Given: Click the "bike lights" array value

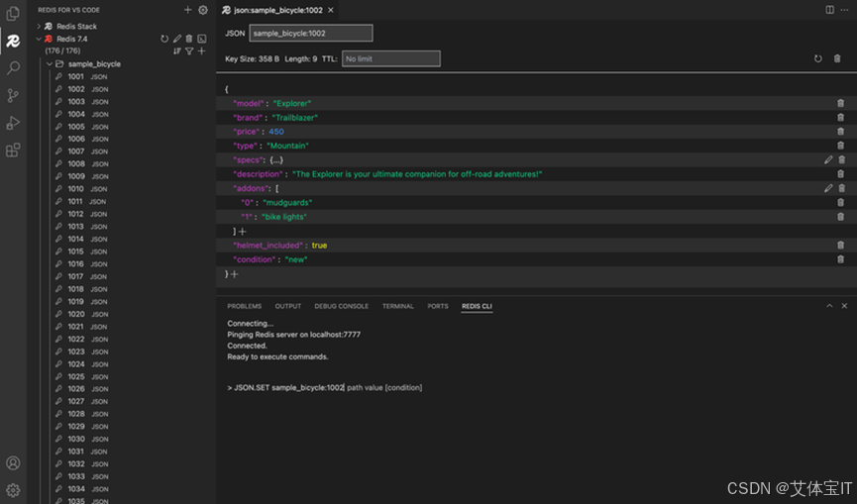Looking at the screenshot, I should [x=284, y=217].
